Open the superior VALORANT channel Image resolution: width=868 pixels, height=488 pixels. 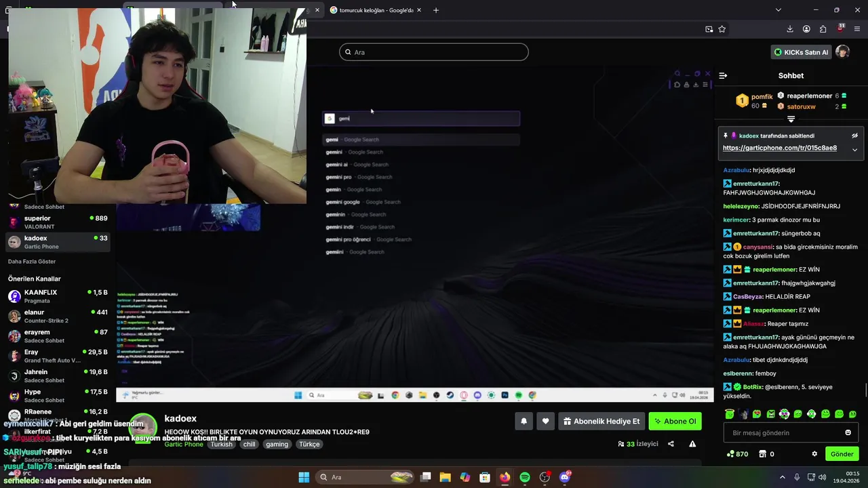click(x=57, y=222)
